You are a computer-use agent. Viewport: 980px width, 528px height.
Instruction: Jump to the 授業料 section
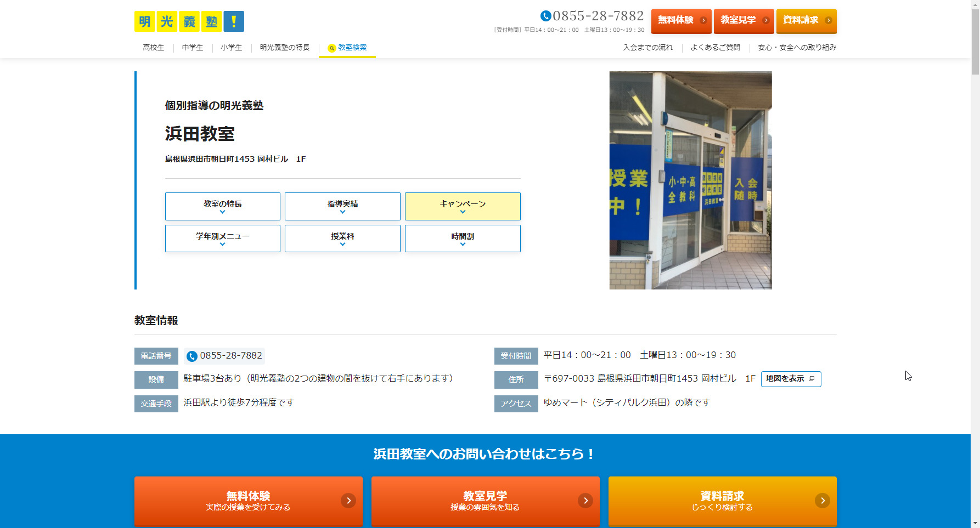[342, 239]
